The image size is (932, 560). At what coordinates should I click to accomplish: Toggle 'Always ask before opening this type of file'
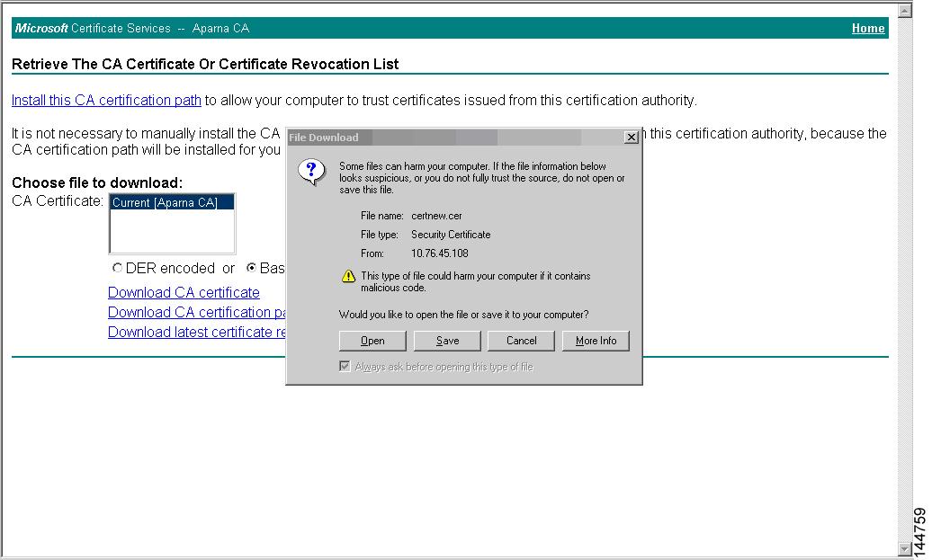click(345, 366)
